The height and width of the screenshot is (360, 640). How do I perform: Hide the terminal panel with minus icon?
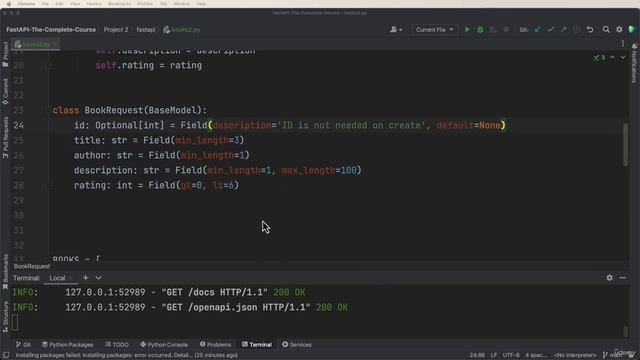click(x=622, y=278)
